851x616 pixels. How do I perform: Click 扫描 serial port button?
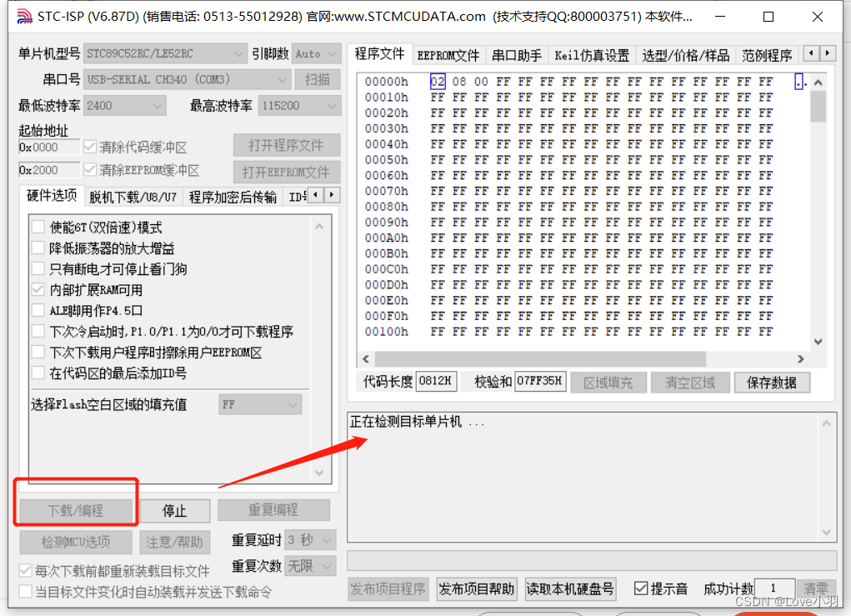click(x=318, y=80)
